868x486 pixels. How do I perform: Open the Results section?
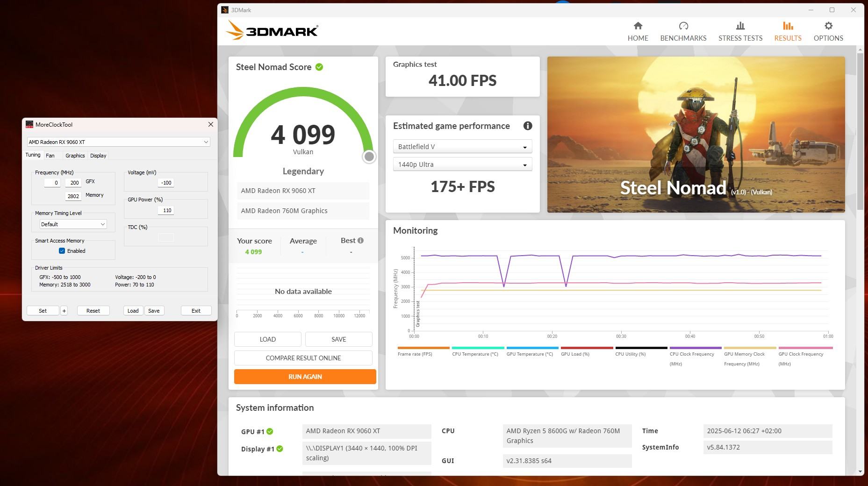pyautogui.click(x=788, y=31)
